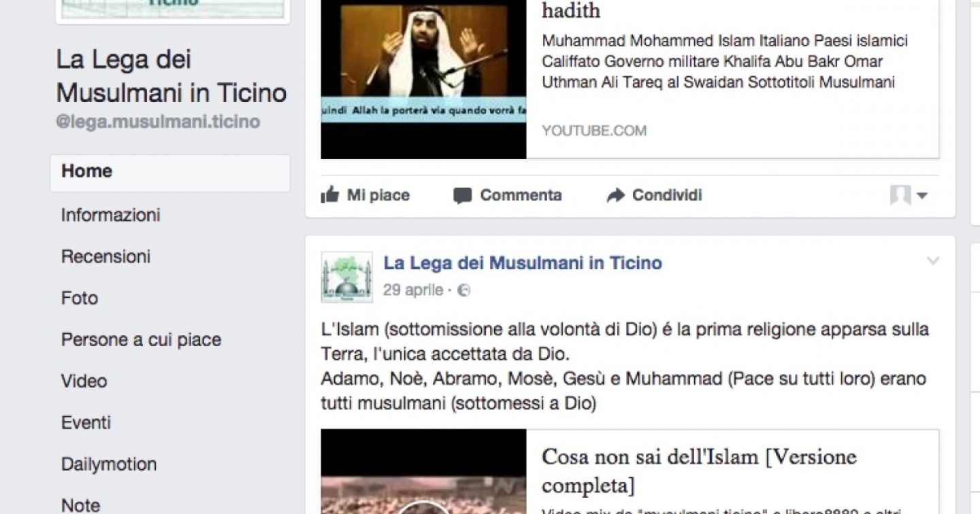The width and height of the screenshot is (980, 514).
Task: Play the hadith YouTube video thumbnail
Action: pos(423,80)
